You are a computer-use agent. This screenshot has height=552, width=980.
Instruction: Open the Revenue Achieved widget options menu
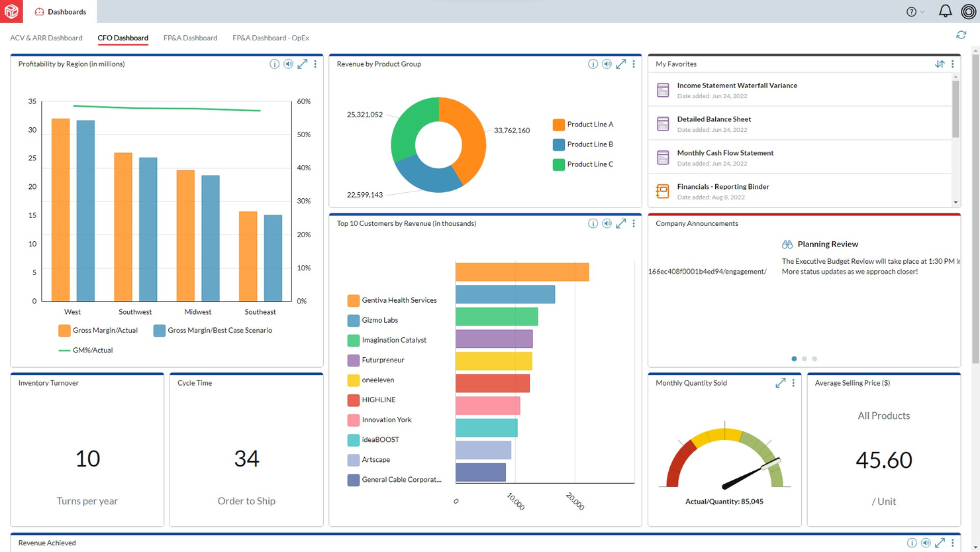point(952,543)
